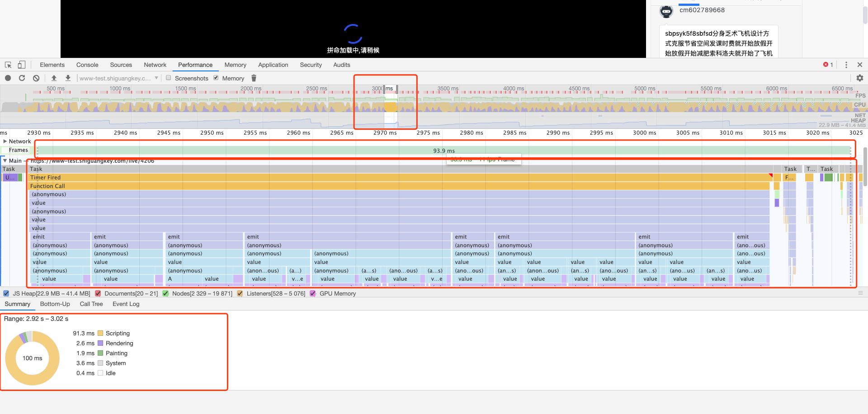This screenshot has height=414, width=868.
Task: Toggle the JS Heap counter checkbox
Action: tap(6, 293)
